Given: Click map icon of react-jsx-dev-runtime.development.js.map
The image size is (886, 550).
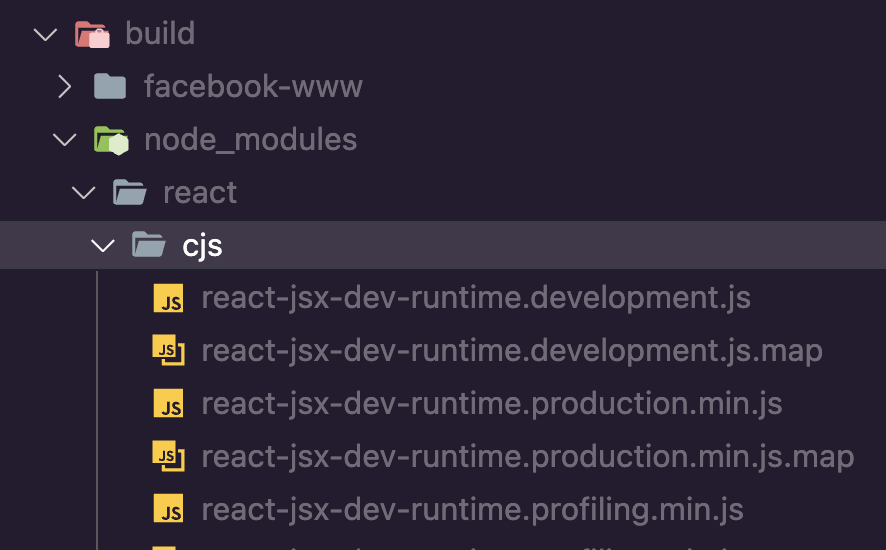Looking at the screenshot, I should tap(168, 350).
